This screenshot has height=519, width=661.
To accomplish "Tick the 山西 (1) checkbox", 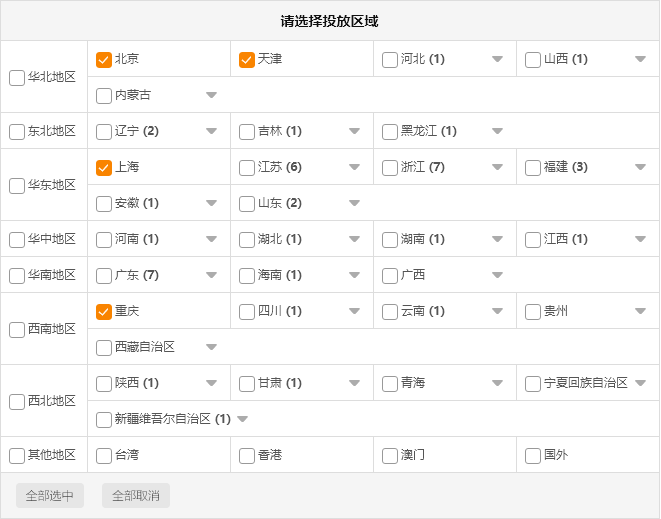I will [533, 60].
